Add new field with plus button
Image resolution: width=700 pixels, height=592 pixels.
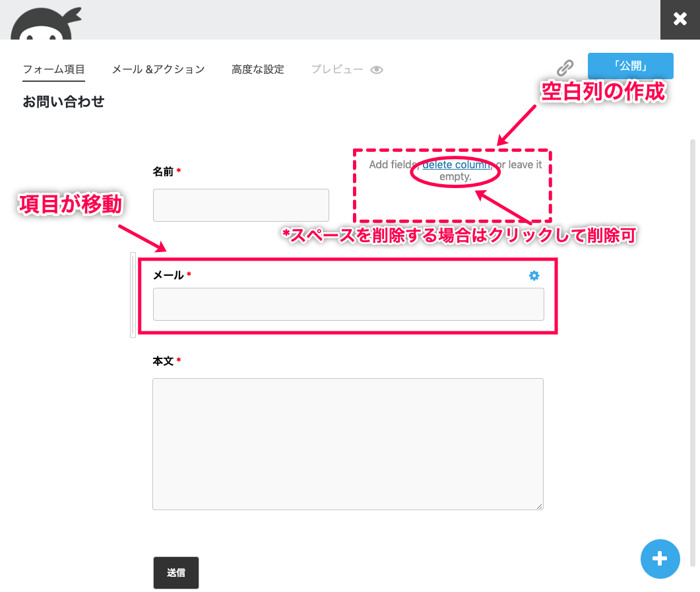(660, 559)
